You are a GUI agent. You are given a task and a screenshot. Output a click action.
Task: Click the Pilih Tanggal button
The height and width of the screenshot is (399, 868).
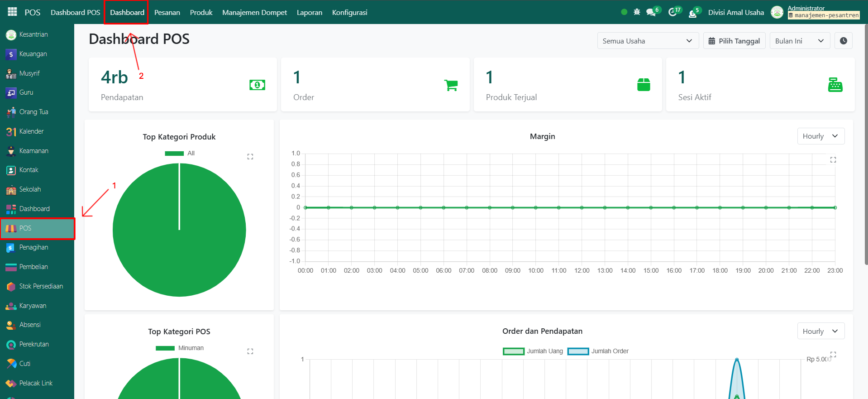click(734, 41)
